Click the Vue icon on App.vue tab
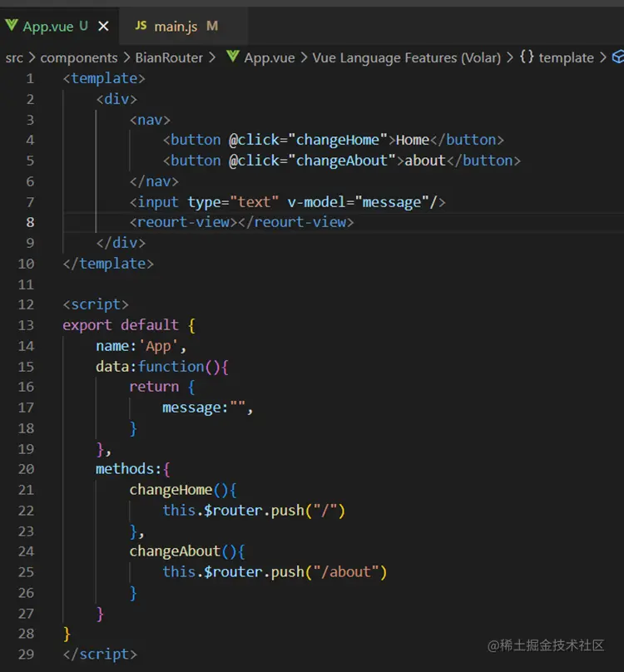The image size is (624, 672). pos(12,25)
